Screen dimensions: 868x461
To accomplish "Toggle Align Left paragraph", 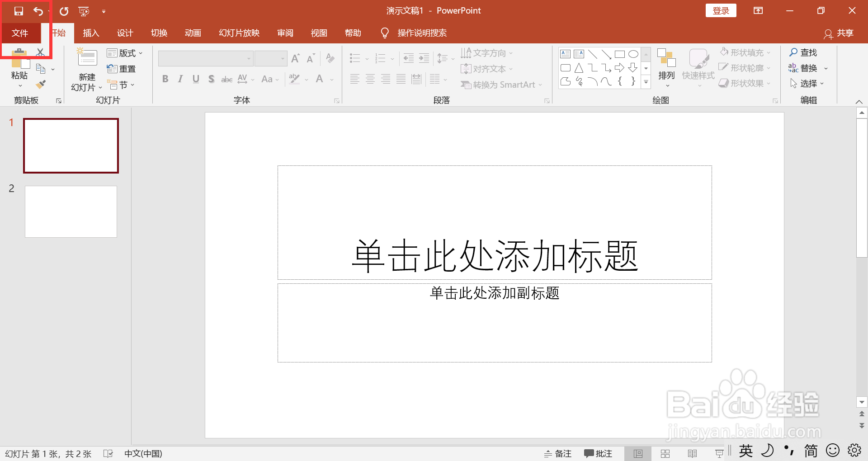I will coord(355,79).
